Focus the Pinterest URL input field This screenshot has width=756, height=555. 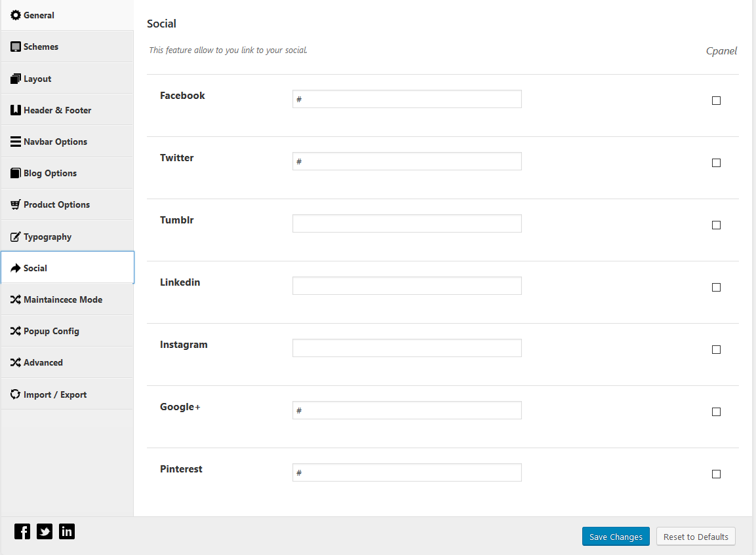tap(407, 472)
